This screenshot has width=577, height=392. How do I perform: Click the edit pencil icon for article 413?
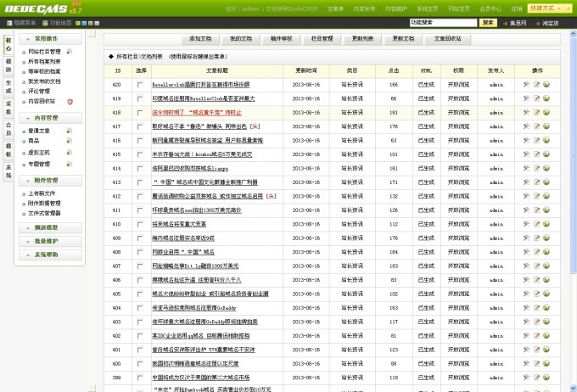(536, 182)
